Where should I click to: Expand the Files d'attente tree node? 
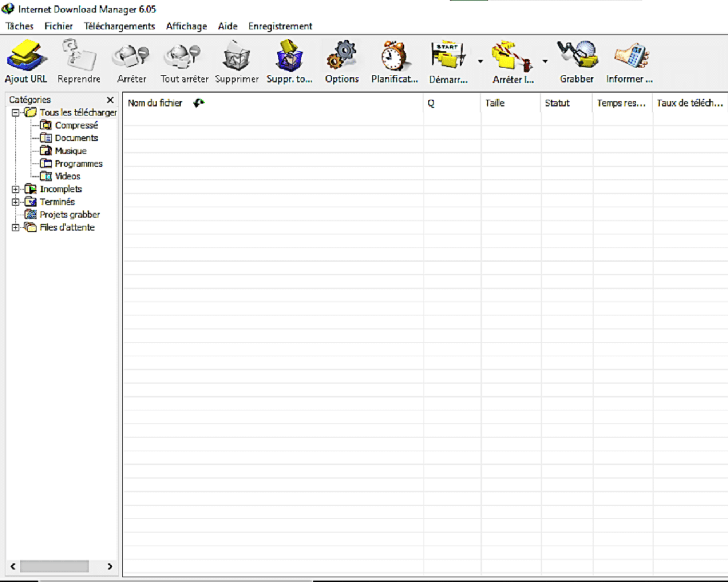pyautogui.click(x=15, y=227)
